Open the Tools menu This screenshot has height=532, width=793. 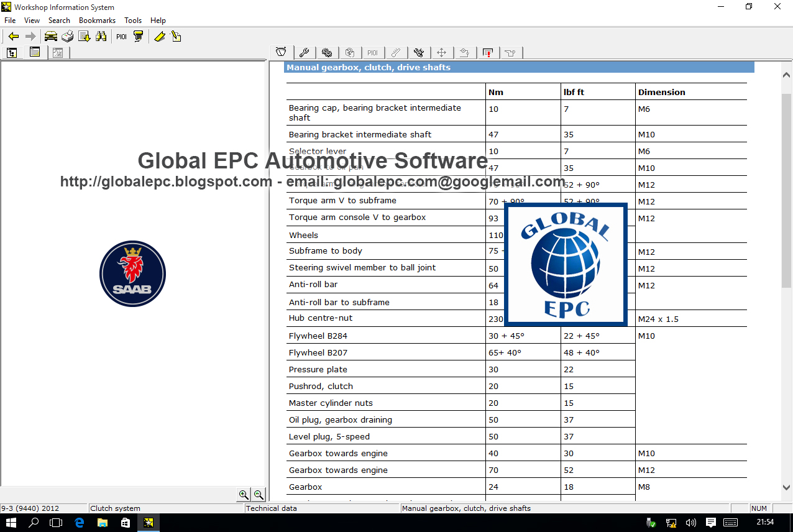tap(133, 21)
